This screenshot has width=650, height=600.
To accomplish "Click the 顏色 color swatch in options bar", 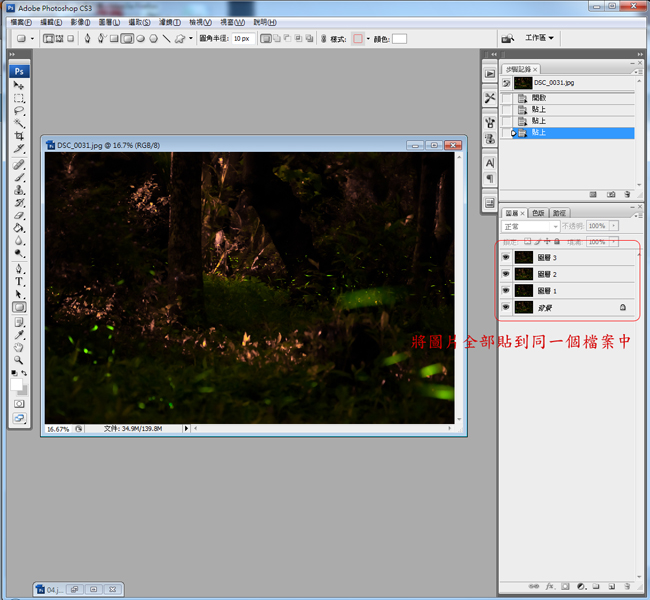I will (x=399, y=39).
